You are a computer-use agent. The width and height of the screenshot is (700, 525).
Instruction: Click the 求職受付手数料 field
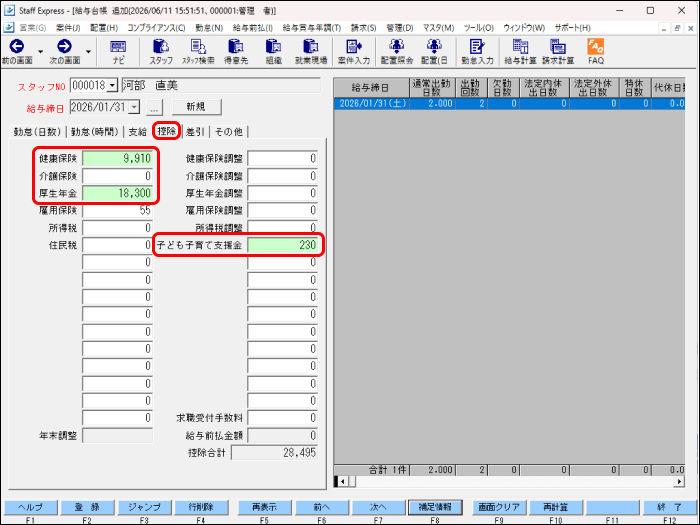[x=283, y=418]
